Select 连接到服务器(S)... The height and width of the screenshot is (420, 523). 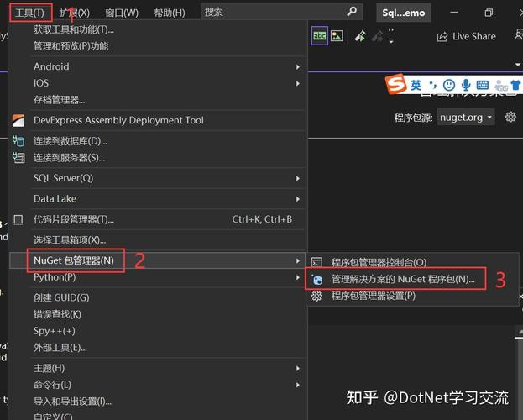(158, 157)
